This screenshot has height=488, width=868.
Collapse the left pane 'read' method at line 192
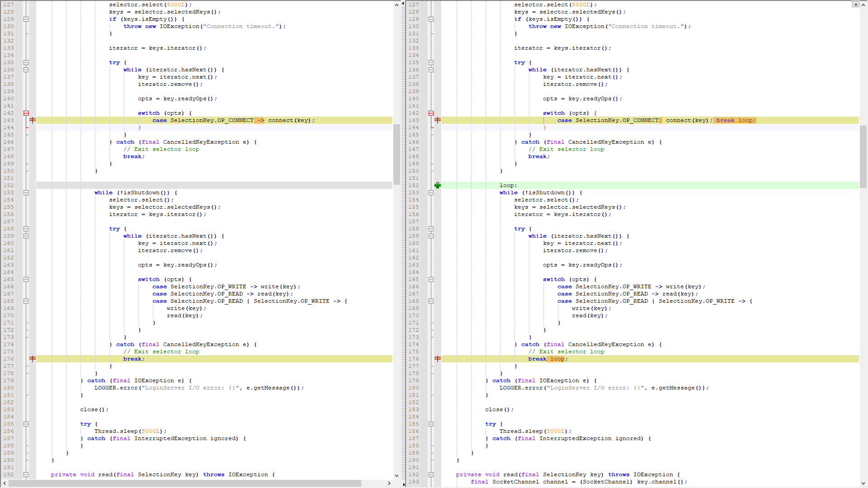[26, 474]
